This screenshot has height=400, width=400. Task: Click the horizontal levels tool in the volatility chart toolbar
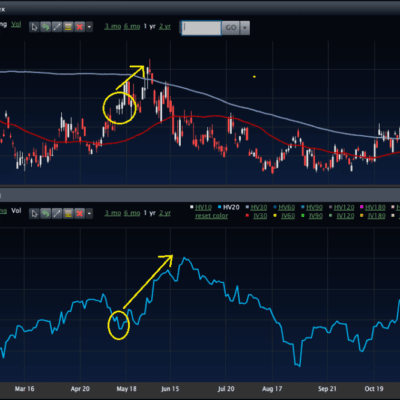point(68,213)
